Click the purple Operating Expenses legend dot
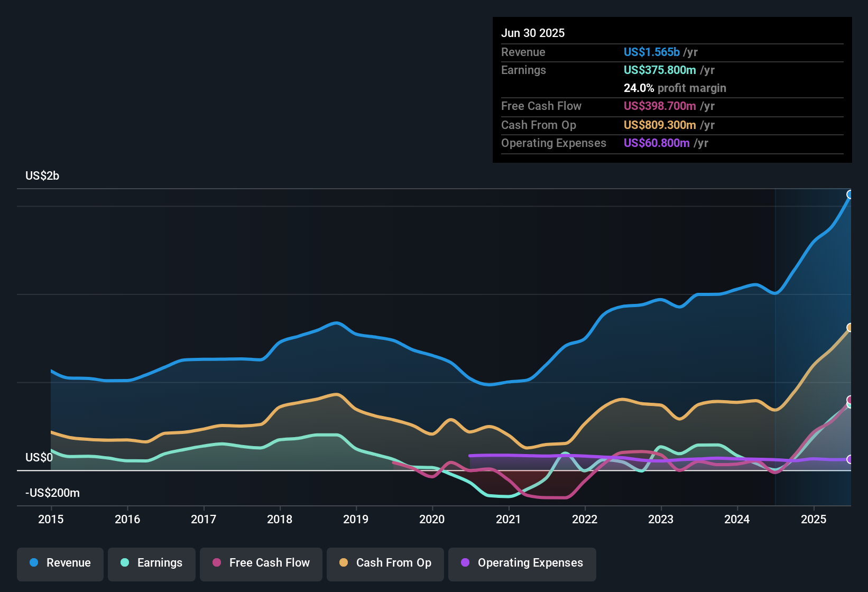The height and width of the screenshot is (592, 868). point(465,562)
